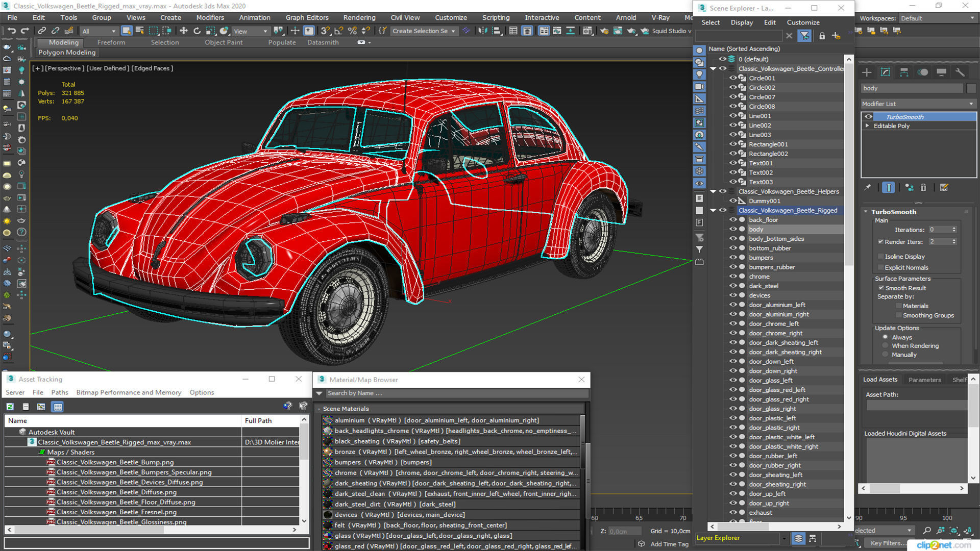Image resolution: width=980 pixels, height=551 pixels.
Task: Expand the Editable Poly stack entry
Action: (x=867, y=126)
